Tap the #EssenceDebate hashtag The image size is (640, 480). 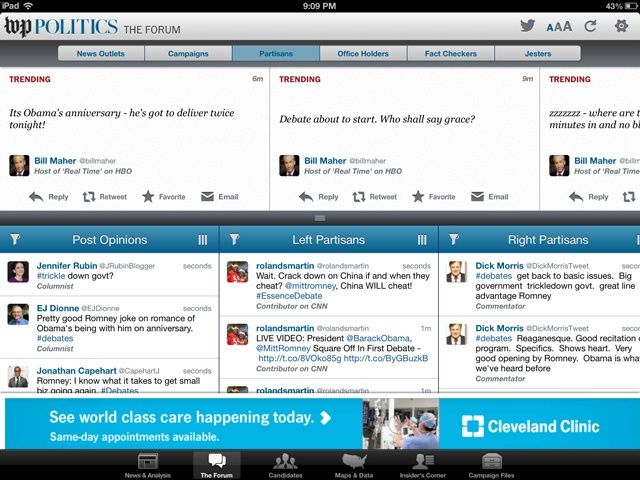289,296
